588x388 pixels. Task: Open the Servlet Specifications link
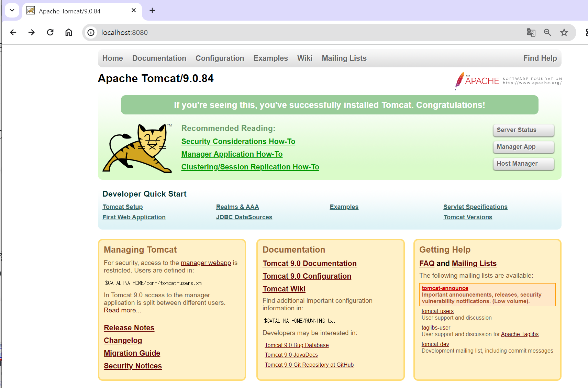pos(475,207)
